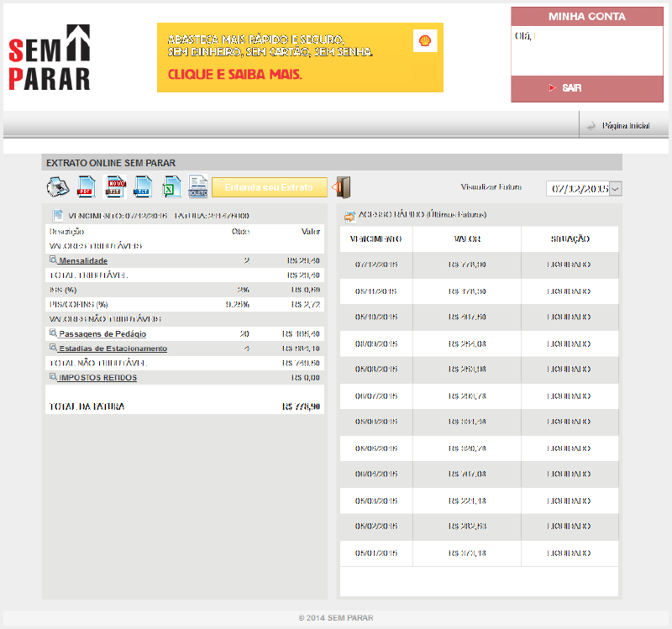Select the 05/02/2015 invoice date
672x629 pixels.
tap(375, 527)
